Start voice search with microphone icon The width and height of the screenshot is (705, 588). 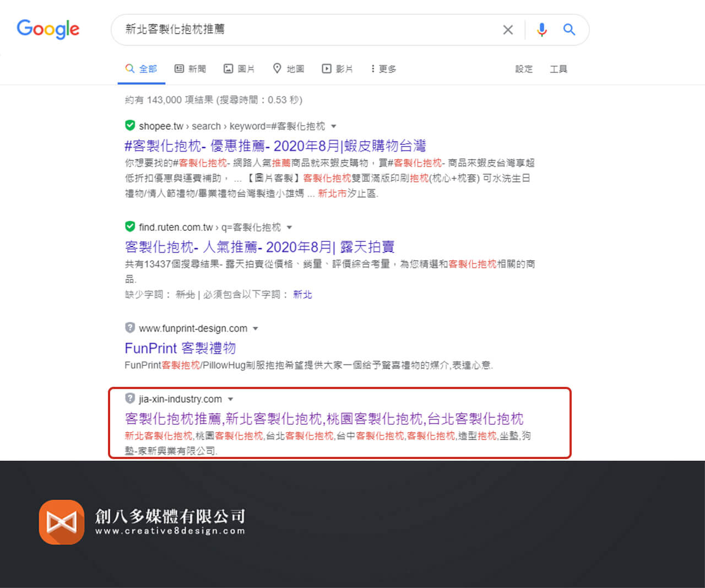click(x=542, y=30)
